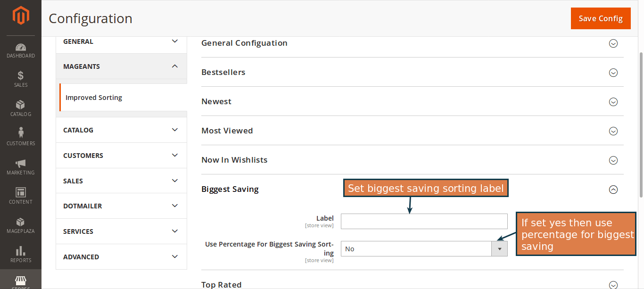Open the Dashboard from the sidebar
Viewport: 644px width, 289px height.
[x=20, y=50]
